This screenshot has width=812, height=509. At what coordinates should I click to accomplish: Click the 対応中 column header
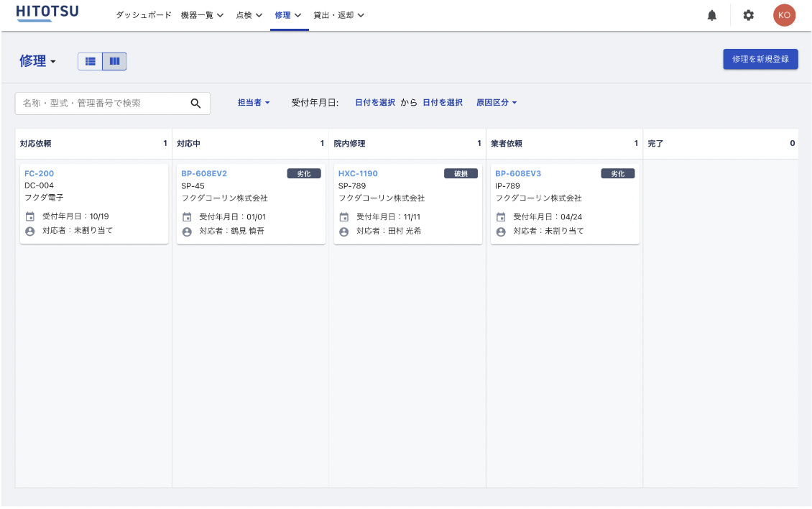coord(251,144)
